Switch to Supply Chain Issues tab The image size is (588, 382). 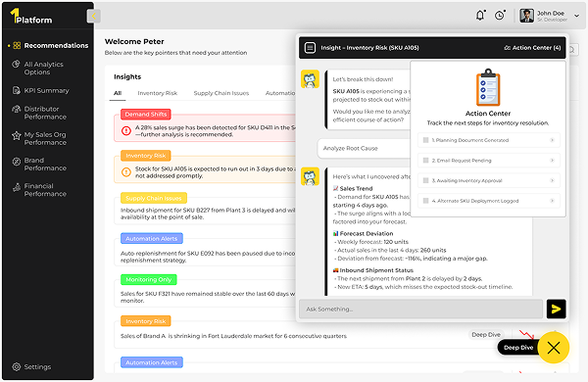[x=221, y=93]
